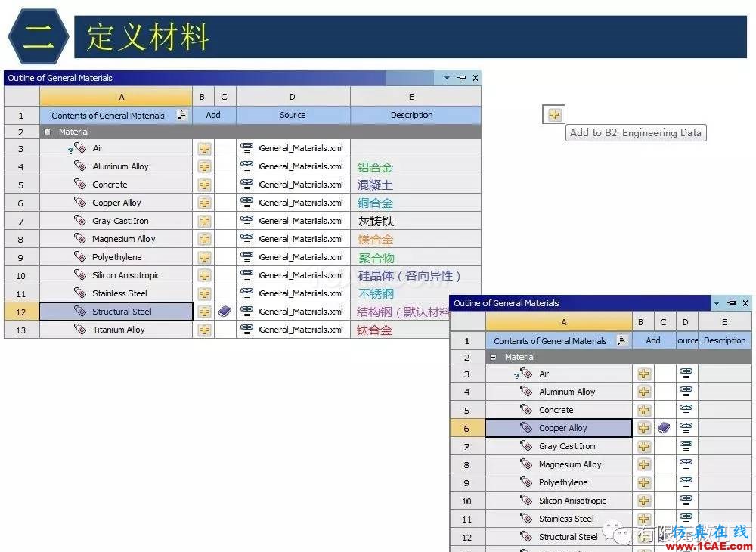Add Air material in right panel
Image resolution: width=756 pixels, height=552 pixels.
pyautogui.click(x=643, y=374)
